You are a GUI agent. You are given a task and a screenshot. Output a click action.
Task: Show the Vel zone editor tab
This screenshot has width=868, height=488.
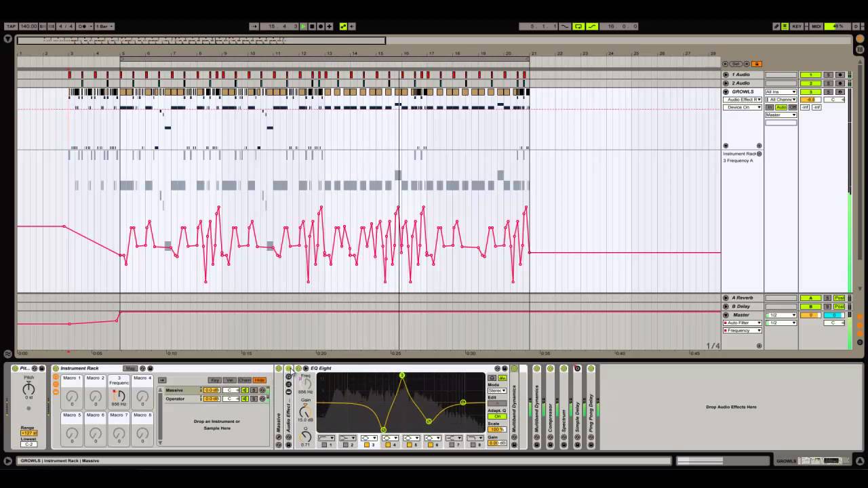click(229, 380)
